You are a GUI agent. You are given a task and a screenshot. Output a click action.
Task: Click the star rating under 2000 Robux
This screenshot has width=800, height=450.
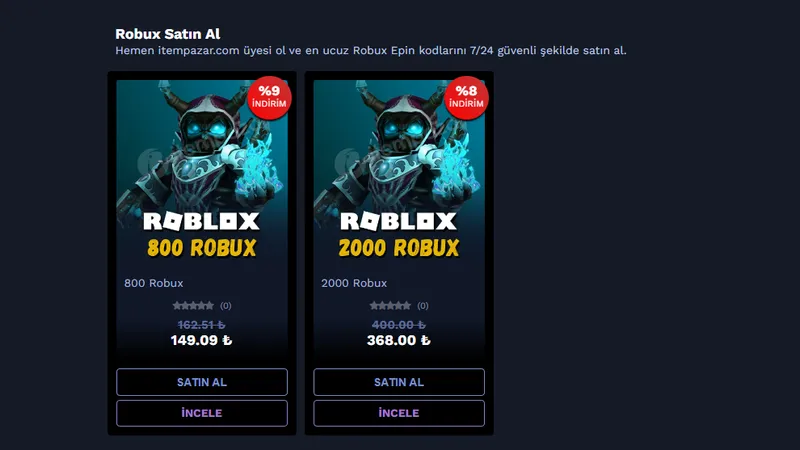(390, 306)
